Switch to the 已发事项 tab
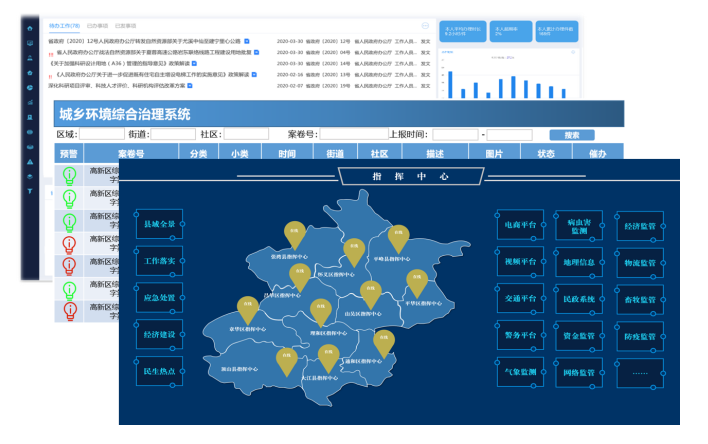This screenshot has height=444, width=708. (x=126, y=26)
